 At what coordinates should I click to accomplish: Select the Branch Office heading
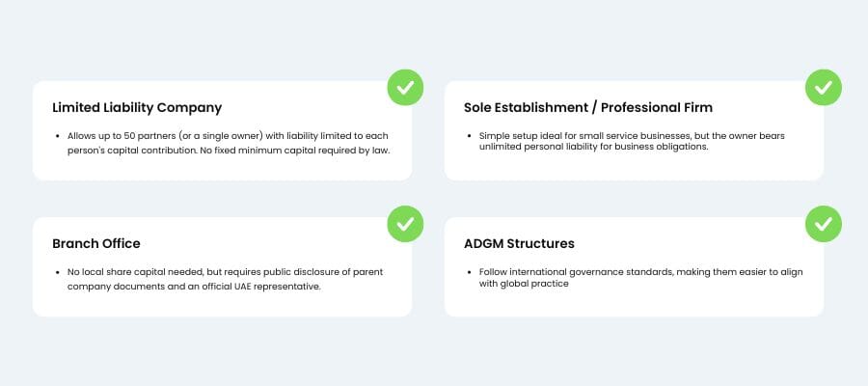[x=96, y=243]
